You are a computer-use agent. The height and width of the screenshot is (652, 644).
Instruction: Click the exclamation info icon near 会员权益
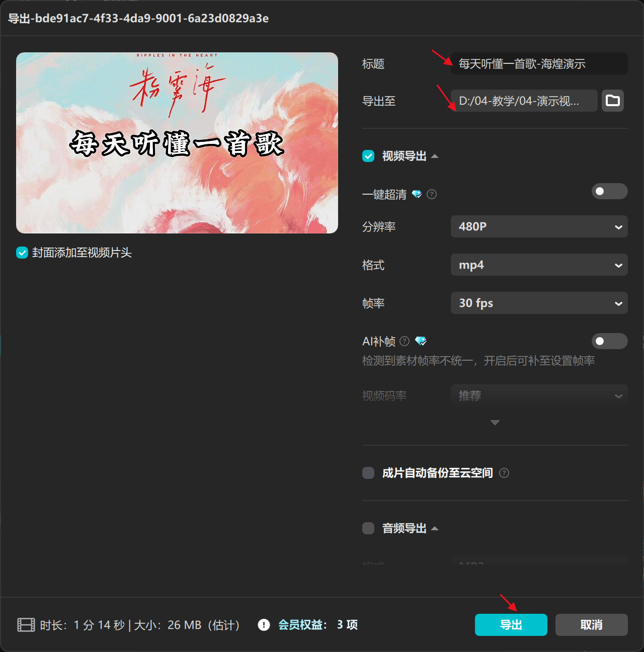point(264,625)
